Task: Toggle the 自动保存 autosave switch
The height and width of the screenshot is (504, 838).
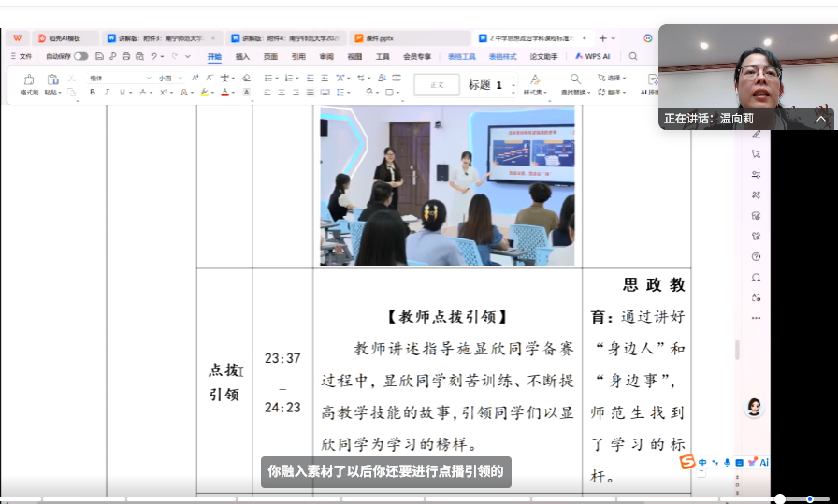Action: click(x=81, y=56)
